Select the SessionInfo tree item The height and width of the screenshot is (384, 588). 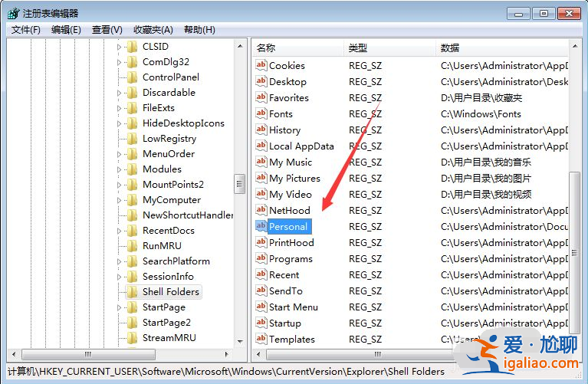(168, 277)
